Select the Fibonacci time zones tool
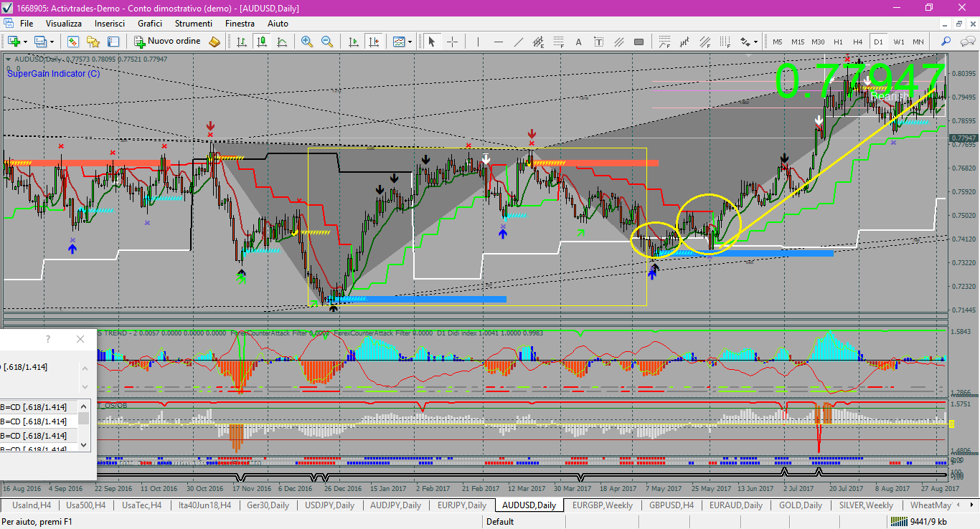Image resolution: width=980 pixels, height=529 pixels. [x=725, y=42]
